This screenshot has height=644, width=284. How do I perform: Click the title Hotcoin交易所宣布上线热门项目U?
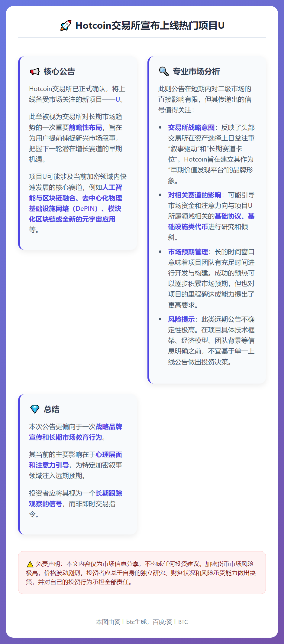[150, 25]
